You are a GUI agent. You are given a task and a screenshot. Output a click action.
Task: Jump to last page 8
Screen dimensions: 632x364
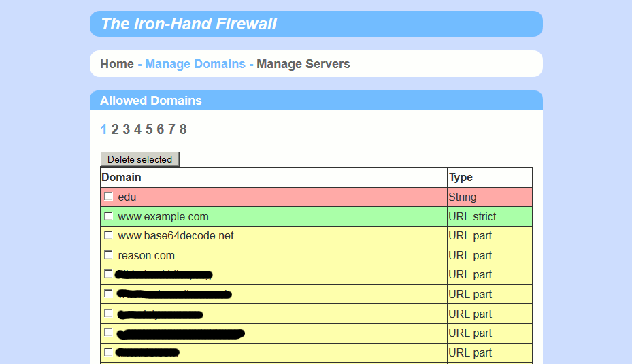183,129
